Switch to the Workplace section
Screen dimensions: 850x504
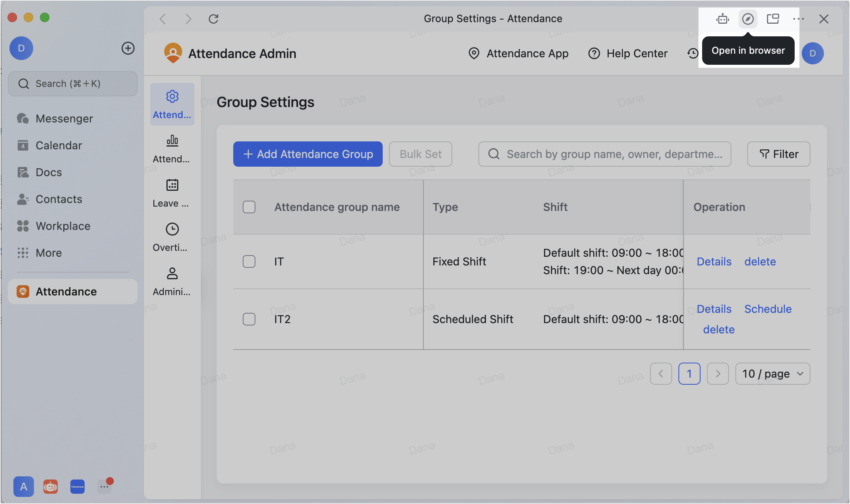pyautogui.click(x=63, y=226)
